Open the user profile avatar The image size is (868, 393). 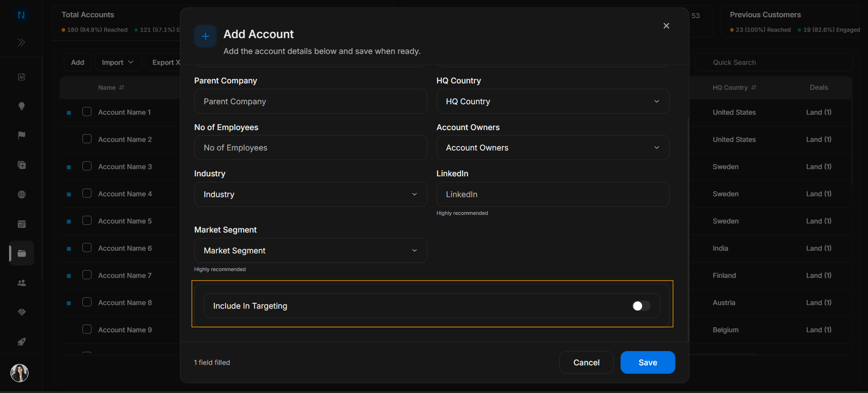(x=19, y=373)
